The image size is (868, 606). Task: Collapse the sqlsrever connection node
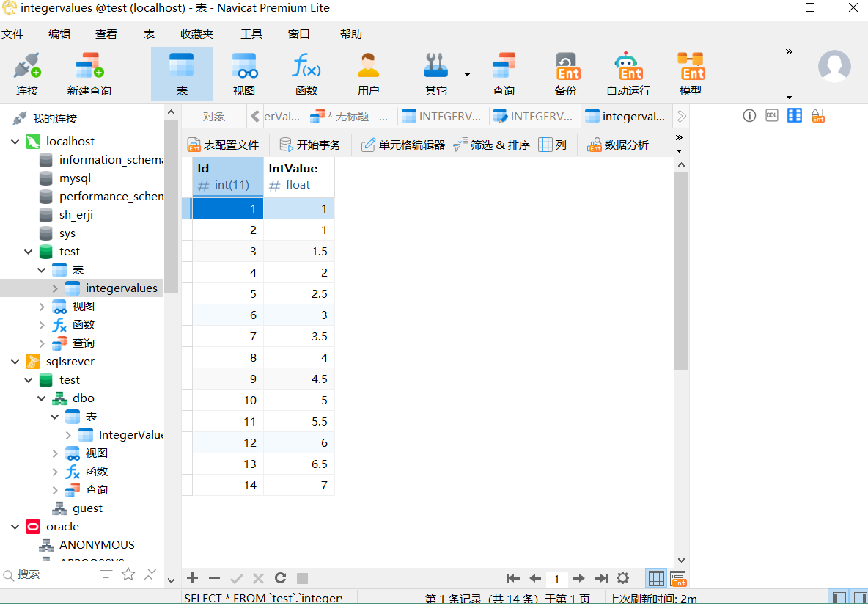tap(15, 362)
